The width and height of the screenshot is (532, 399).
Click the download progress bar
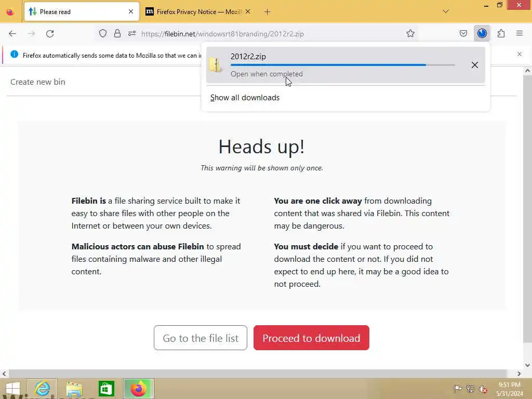(343, 65)
